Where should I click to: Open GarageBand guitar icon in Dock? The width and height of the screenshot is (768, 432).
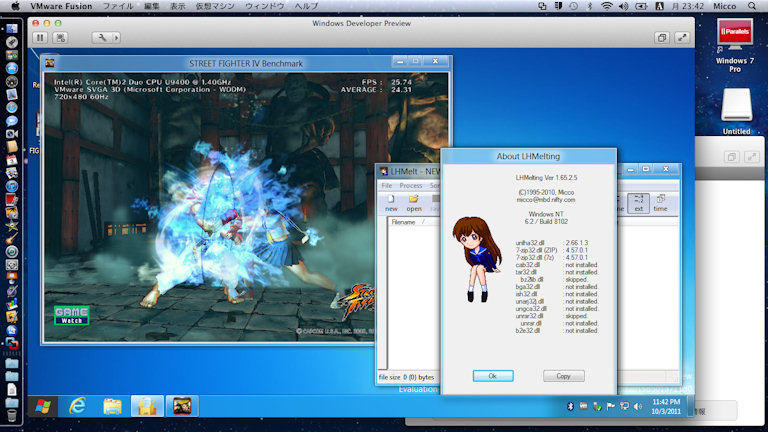(12, 239)
